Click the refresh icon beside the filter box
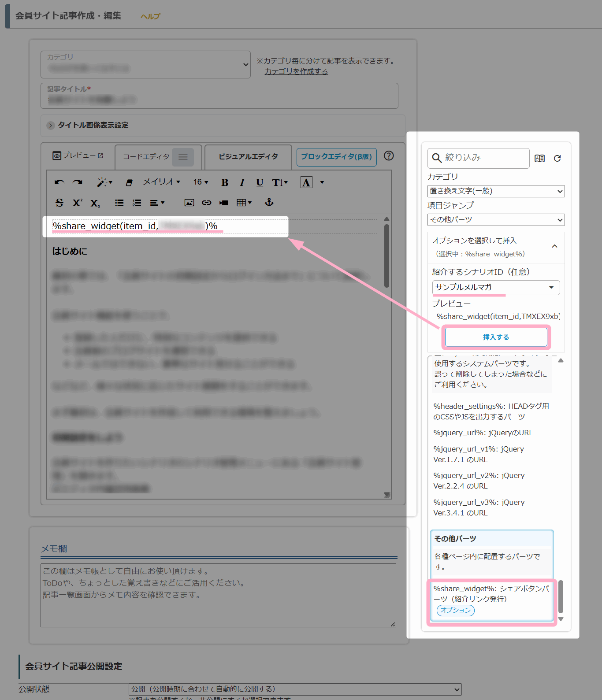Viewport: 602px width, 700px height. (x=557, y=158)
